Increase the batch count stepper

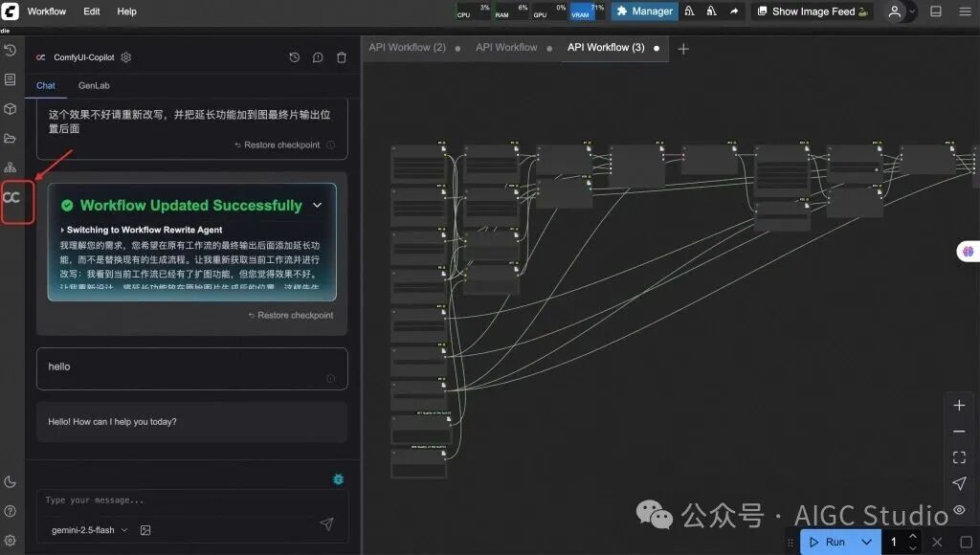[x=912, y=536]
